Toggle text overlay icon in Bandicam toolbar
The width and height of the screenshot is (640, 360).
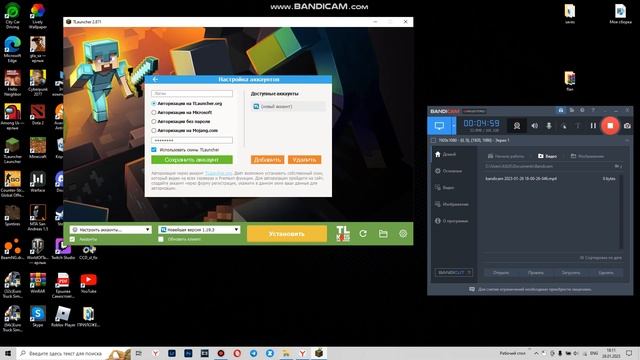pos(578,126)
